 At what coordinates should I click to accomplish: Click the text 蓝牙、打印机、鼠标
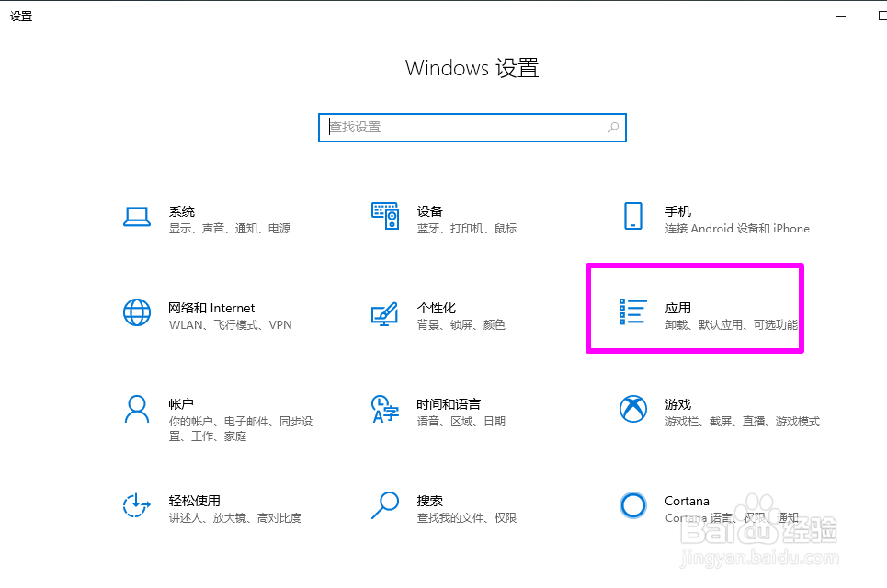pyautogui.click(x=467, y=229)
